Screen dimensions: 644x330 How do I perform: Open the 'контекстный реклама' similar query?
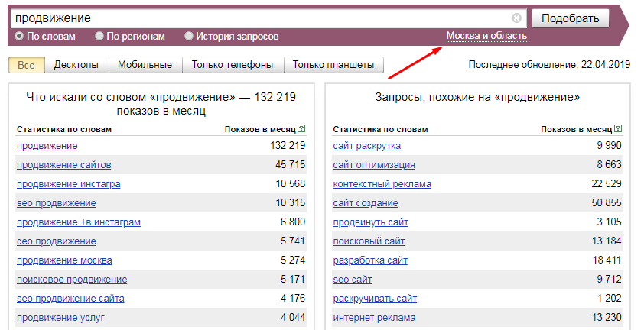tap(382, 184)
